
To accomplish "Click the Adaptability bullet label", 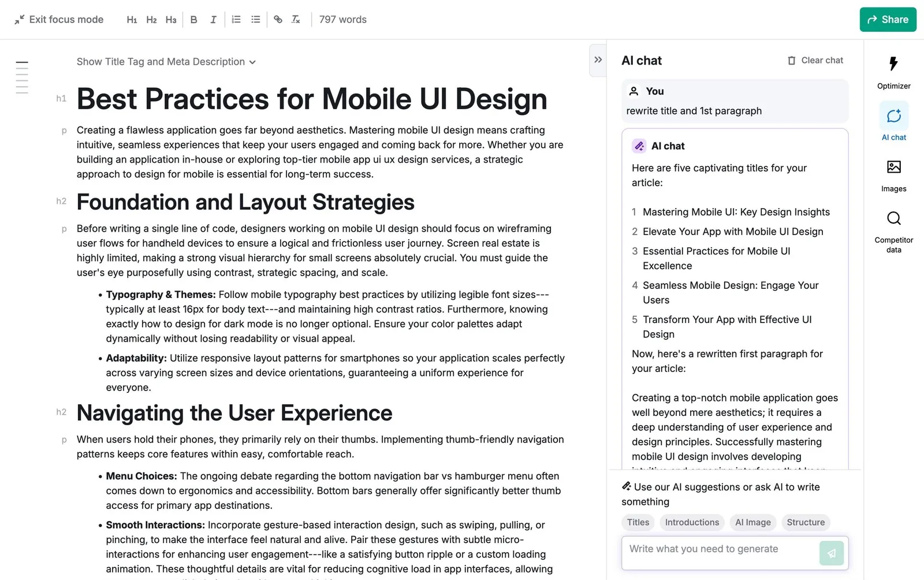I will [136, 358].
